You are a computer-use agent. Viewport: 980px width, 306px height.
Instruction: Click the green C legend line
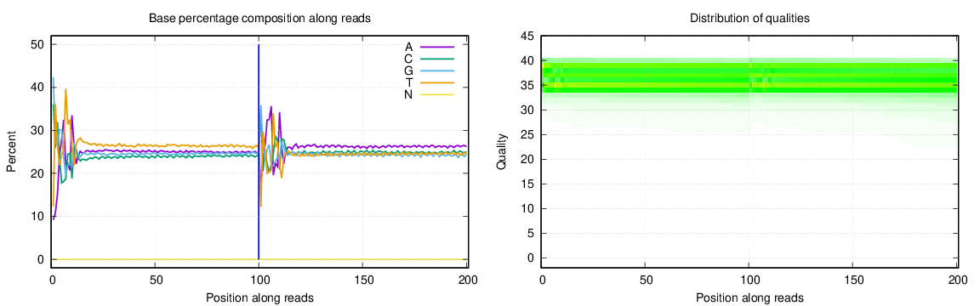436,59
